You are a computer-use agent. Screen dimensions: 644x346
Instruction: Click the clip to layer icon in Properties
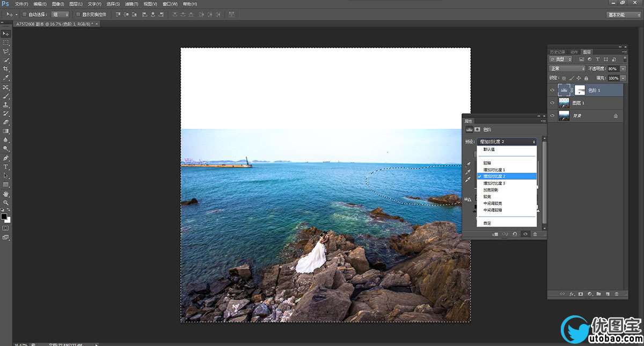pos(495,234)
